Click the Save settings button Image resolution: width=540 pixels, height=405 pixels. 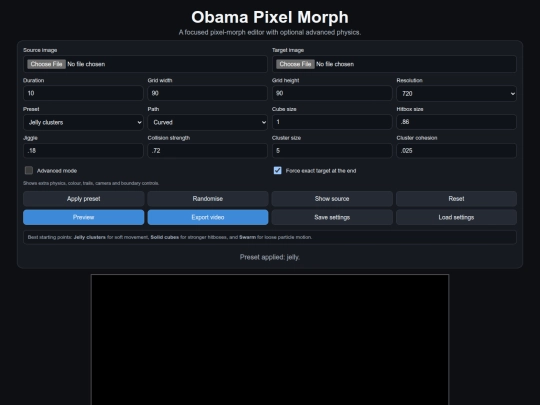(332, 217)
